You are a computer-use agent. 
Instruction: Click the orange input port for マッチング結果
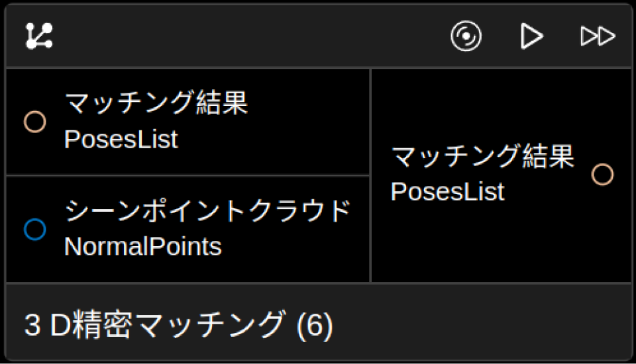tap(34, 122)
